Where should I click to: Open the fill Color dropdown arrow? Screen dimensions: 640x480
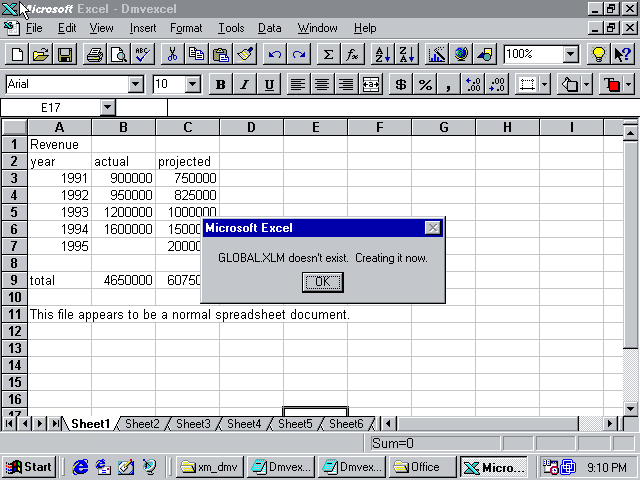click(587, 84)
